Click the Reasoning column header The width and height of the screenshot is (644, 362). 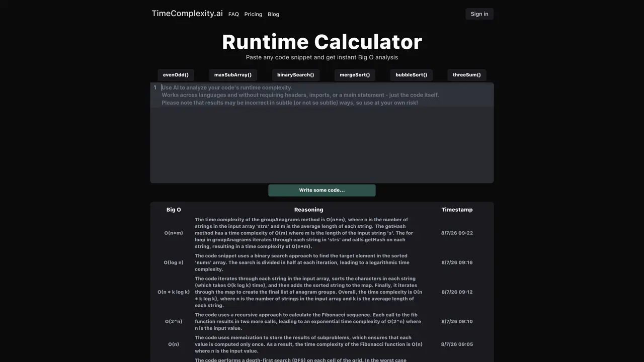[308, 210]
